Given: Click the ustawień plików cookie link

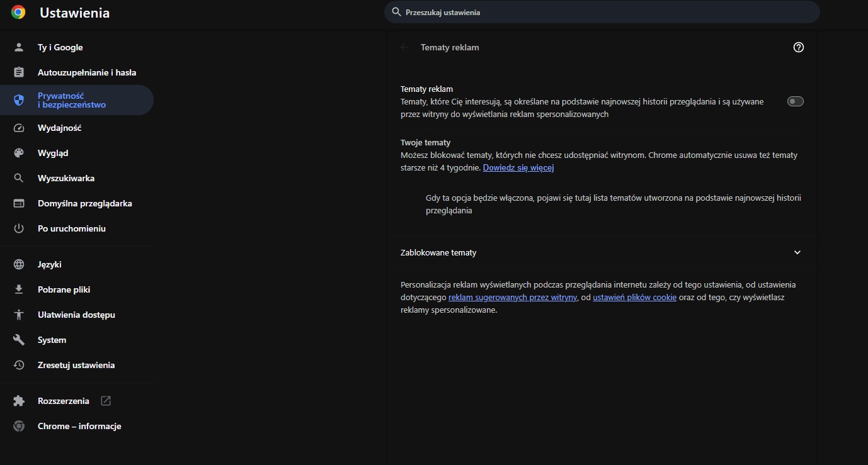Looking at the screenshot, I should tap(634, 298).
